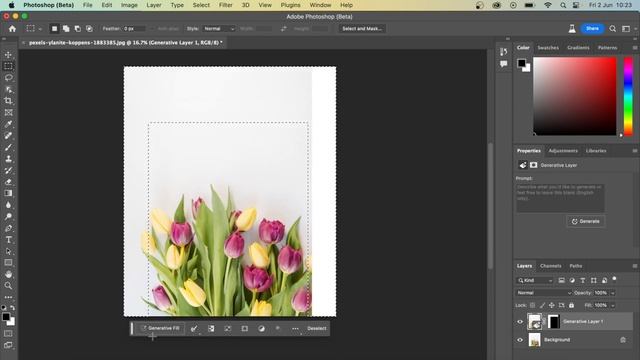Select the Gradient tool
This screenshot has height=360, width=640.
(x=8, y=193)
